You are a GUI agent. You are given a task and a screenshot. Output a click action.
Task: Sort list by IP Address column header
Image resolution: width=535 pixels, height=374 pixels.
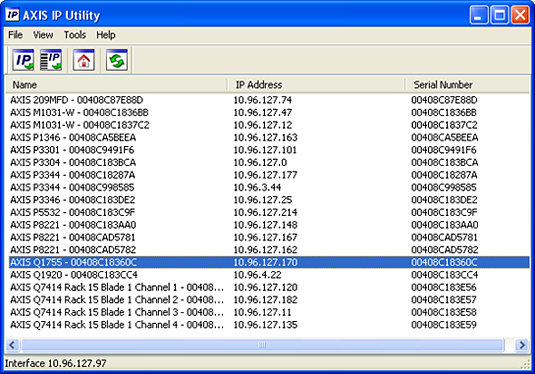(x=316, y=85)
